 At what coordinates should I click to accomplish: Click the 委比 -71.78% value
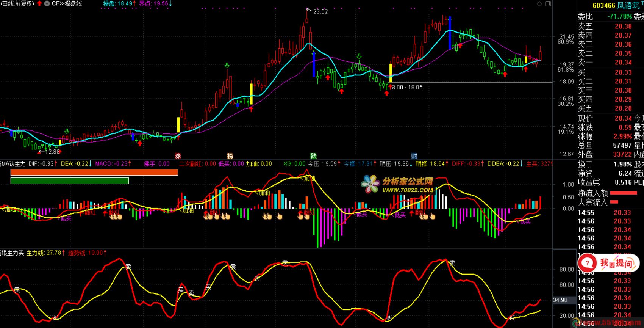tap(620, 16)
